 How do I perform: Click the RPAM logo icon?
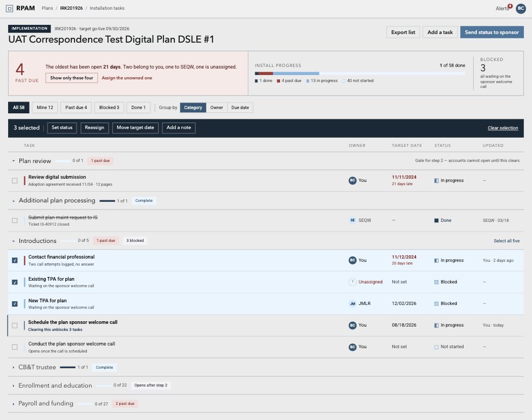coord(10,8)
